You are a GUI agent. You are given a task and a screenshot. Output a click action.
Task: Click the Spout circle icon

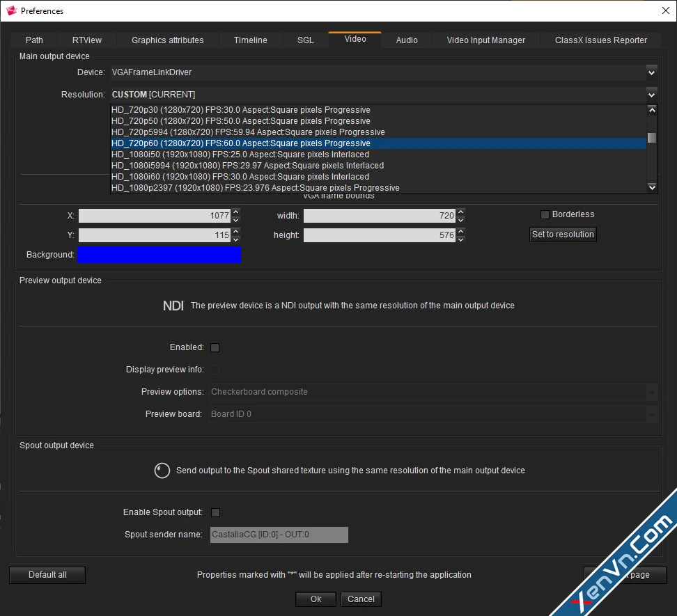pos(162,471)
